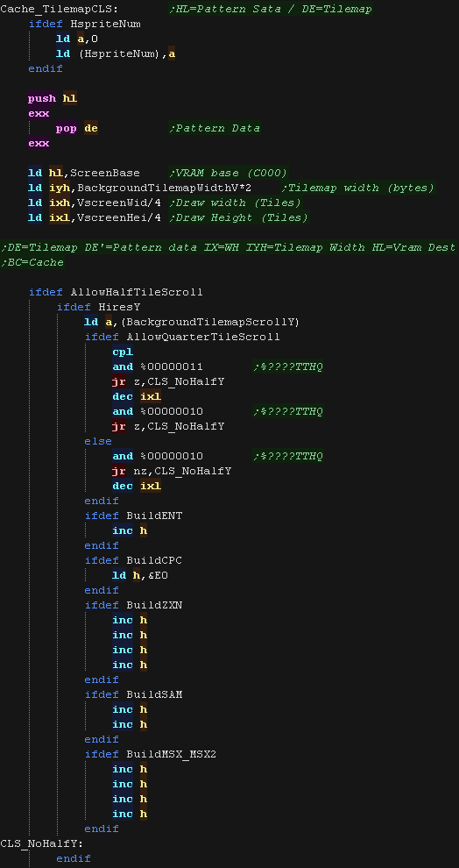Viewport: 459px width, 868px height.
Task: Click the ';Draw Height (Tiles)' comment
Action: (x=238, y=218)
